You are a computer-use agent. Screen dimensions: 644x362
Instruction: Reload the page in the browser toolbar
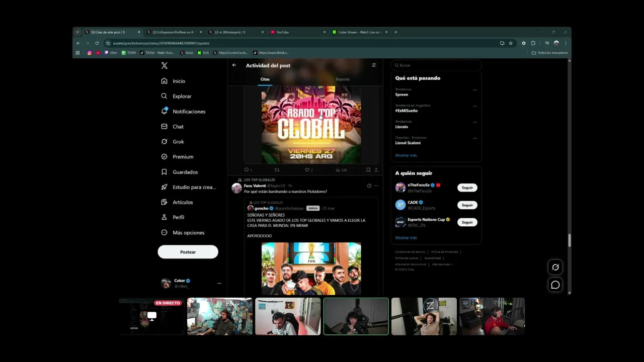tap(97, 43)
